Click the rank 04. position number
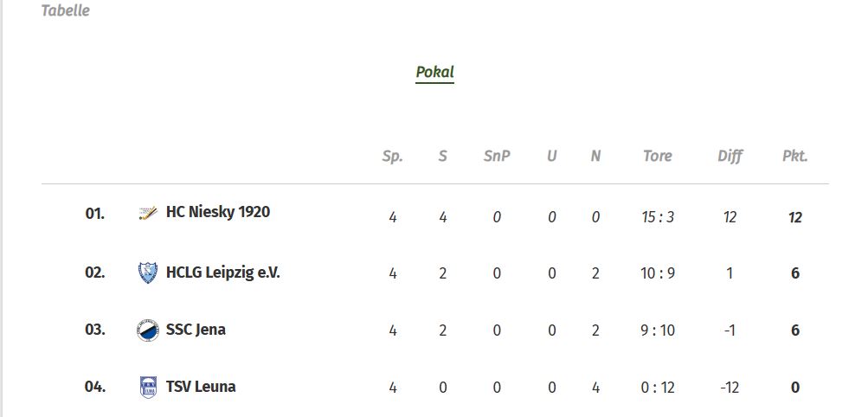Viewport: 868px width, 417px height. 94,387
